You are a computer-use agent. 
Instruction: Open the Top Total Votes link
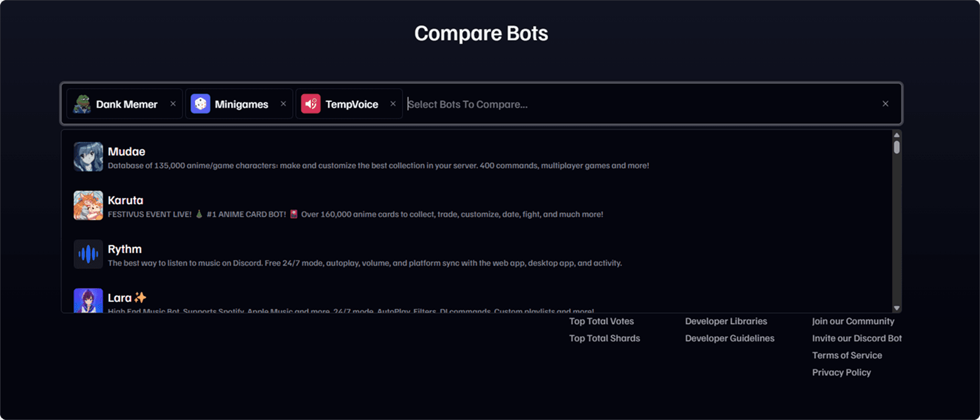coord(602,321)
